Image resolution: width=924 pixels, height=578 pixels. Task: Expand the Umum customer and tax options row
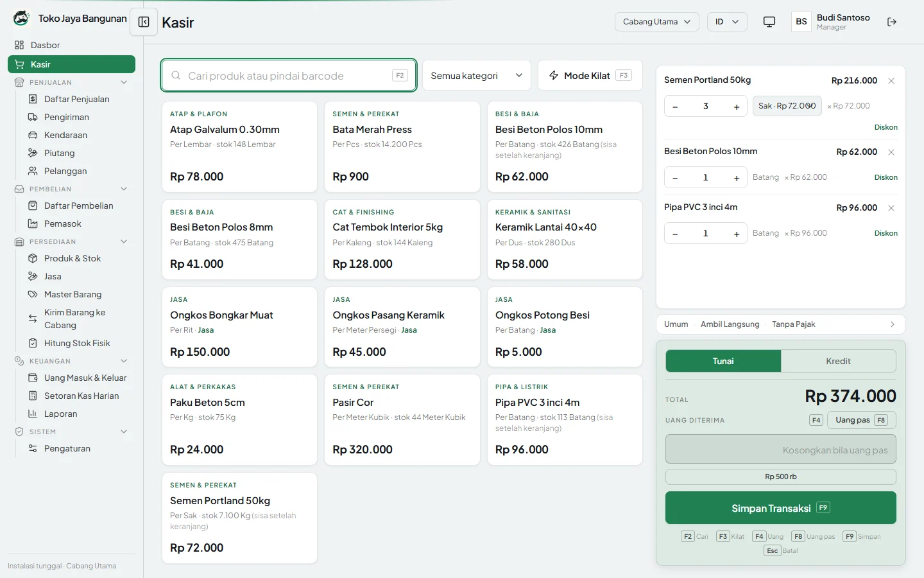click(x=781, y=324)
